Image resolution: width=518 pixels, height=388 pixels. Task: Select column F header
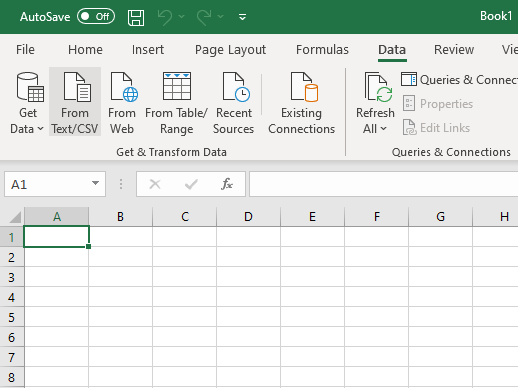tap(377, 217)
